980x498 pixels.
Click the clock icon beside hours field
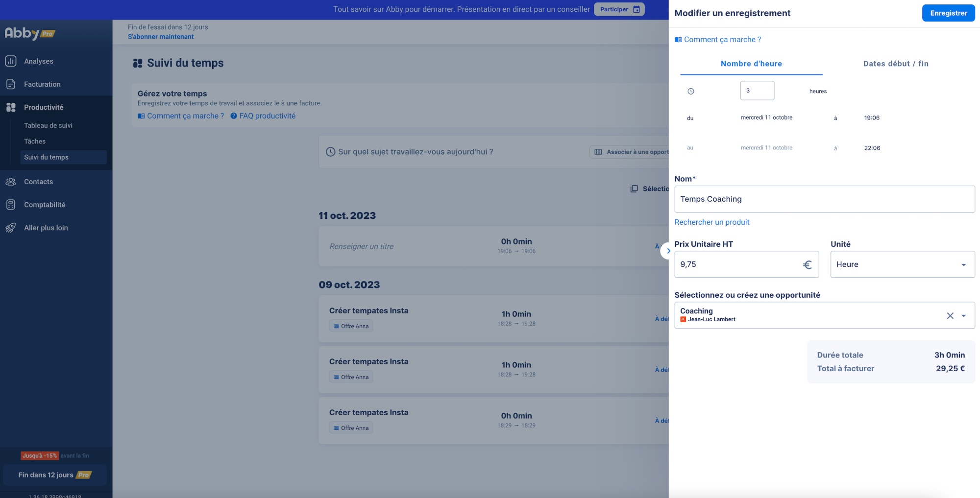(690, 91)
